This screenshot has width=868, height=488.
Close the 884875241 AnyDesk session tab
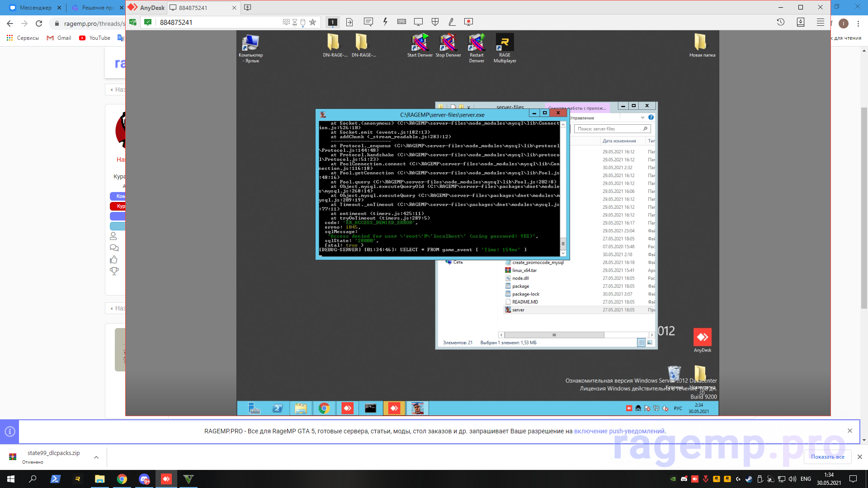[x=234, y=8]
